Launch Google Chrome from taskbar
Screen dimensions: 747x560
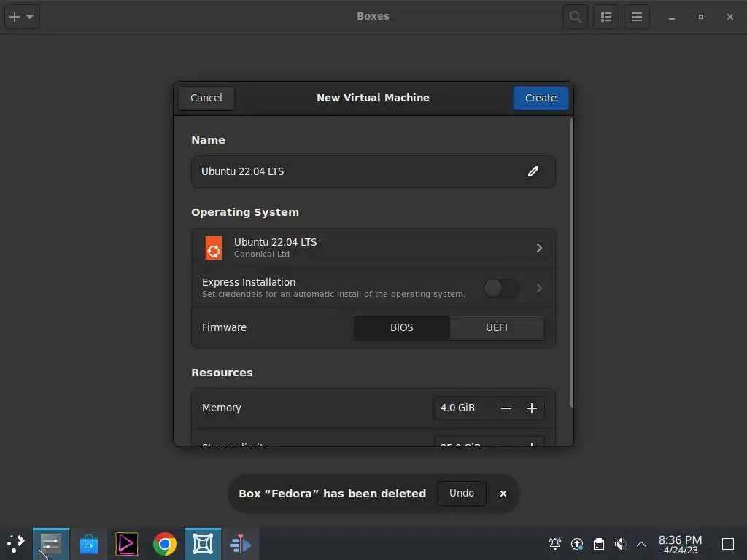(x=164, y=544)
